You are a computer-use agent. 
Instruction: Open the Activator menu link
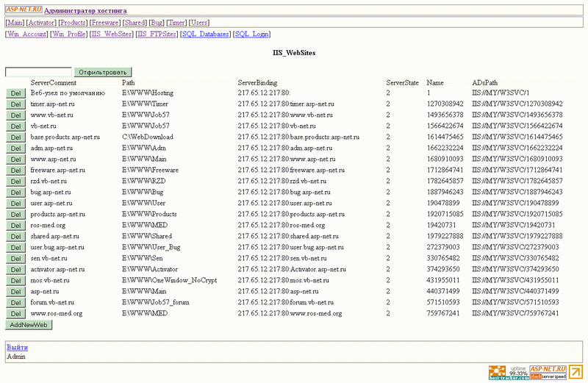[x=41, y=23]
